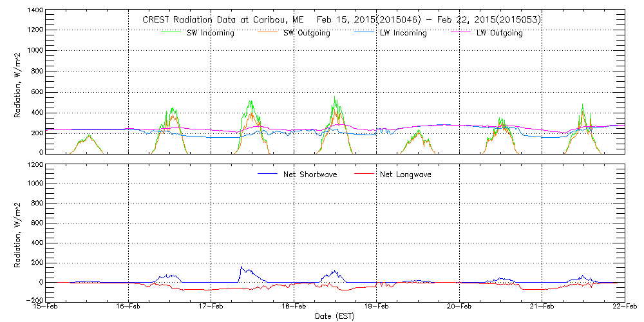The width and height of the screenshot is (644, 322).
Task: Click blue line sample beside Net Shortwave
Action: pos(267,175)
